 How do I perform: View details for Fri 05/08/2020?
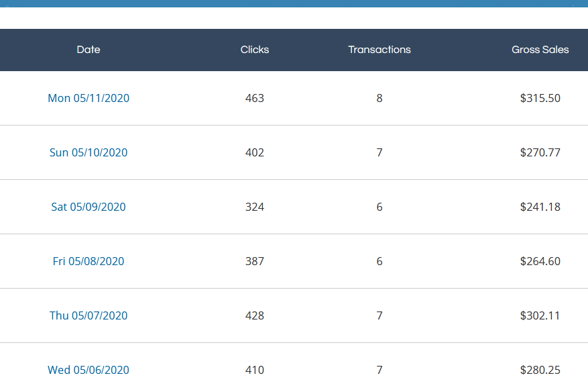[89, 261]
